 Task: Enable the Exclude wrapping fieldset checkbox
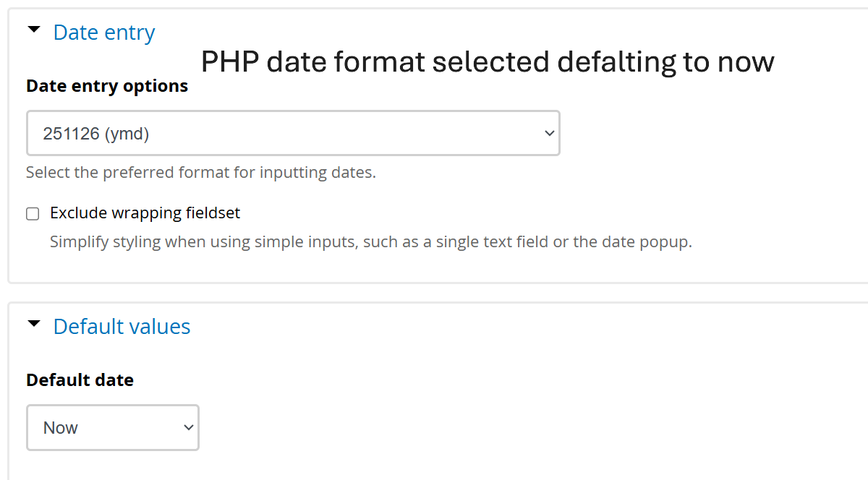pos(33,213)
